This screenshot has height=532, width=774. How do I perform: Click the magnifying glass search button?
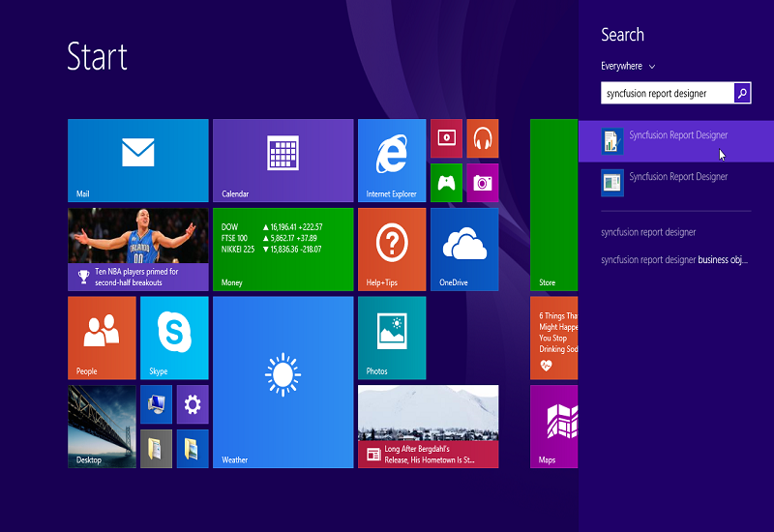pyautogui.click(x=741, y=94)
